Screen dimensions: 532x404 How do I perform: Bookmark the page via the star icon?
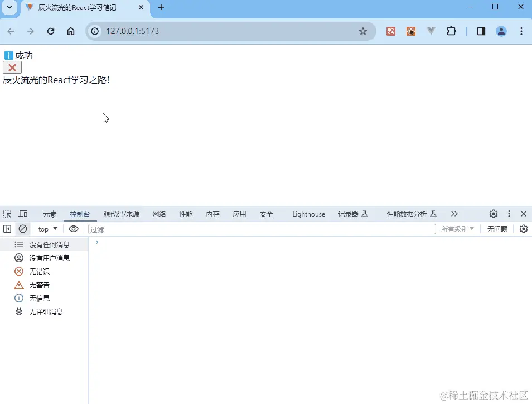pyautogui.click(x=364, y=31)
